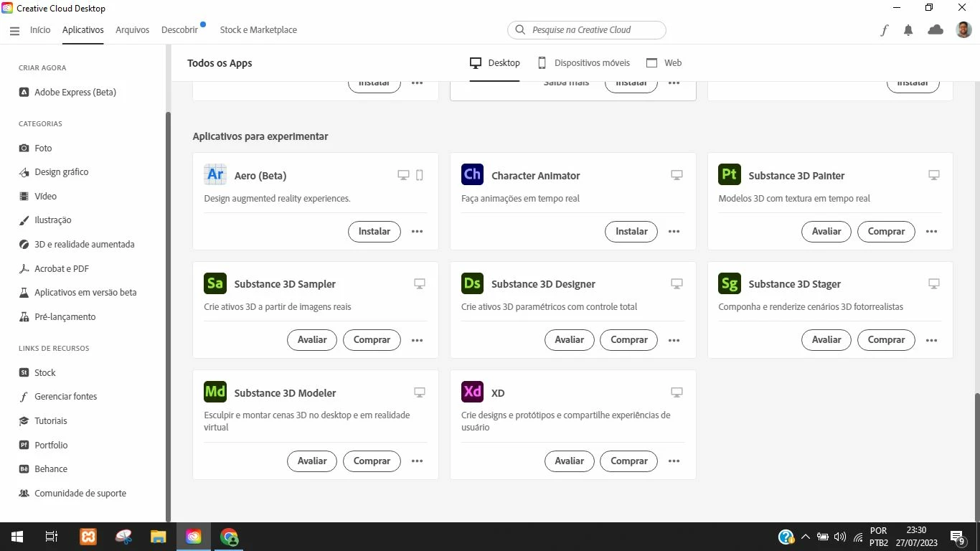Open Google Chrome from taskbar
The image size is (980, 551).
click(229, 537)
